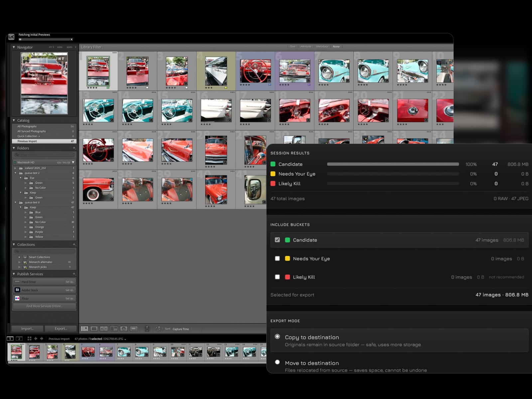Select the Copy to destination radio button
Image resolution: width=532 pixels, height=399 pixels.
click(x=277, y=336)
